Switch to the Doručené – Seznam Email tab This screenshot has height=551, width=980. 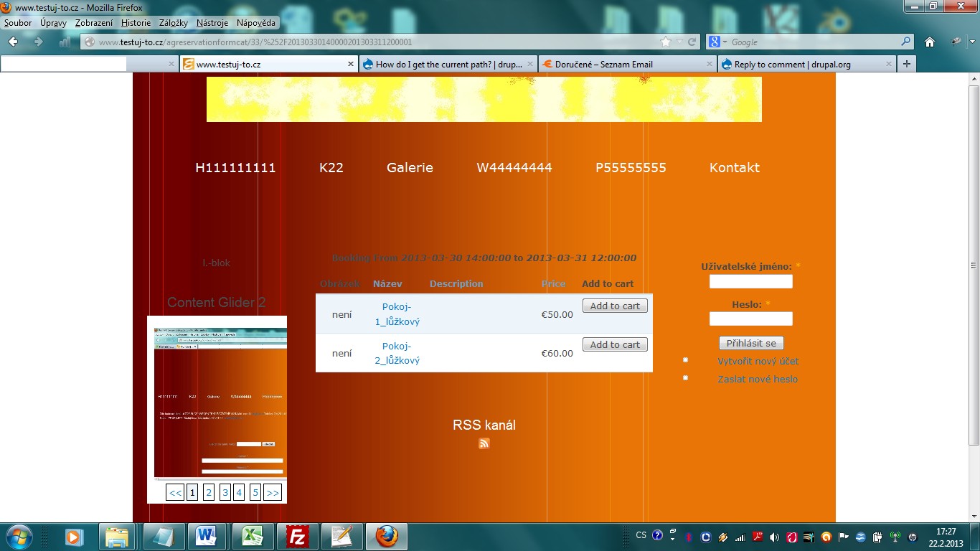click(x=627, y=64)
